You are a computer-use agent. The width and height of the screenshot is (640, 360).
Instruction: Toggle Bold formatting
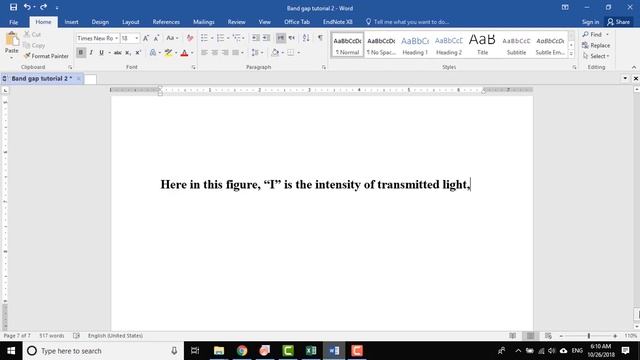click(81, 53)
